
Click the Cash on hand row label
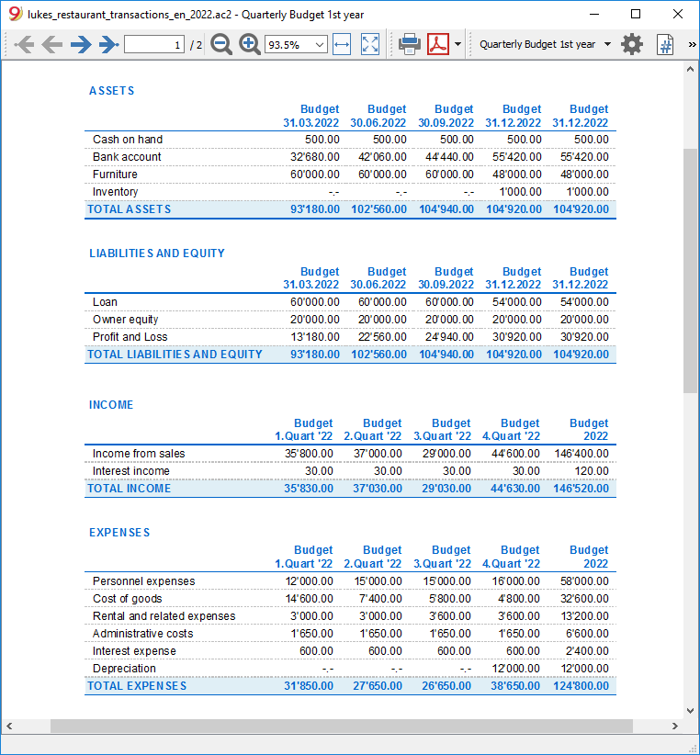point(128,140)
